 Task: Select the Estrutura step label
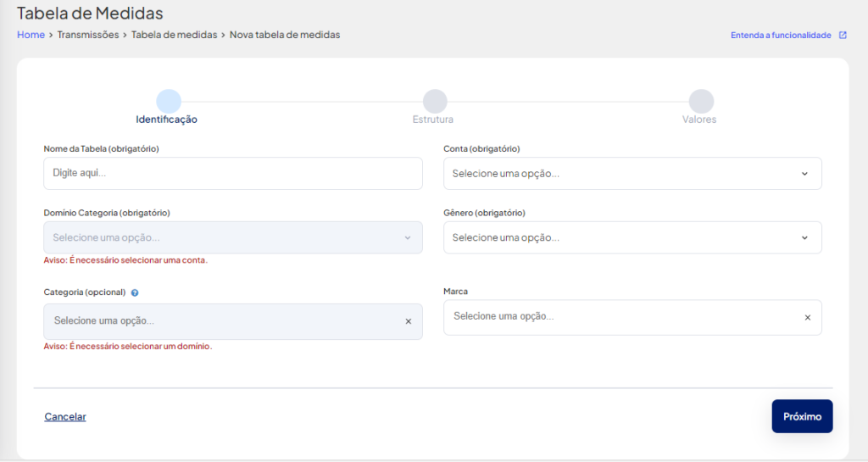(433, 119)
